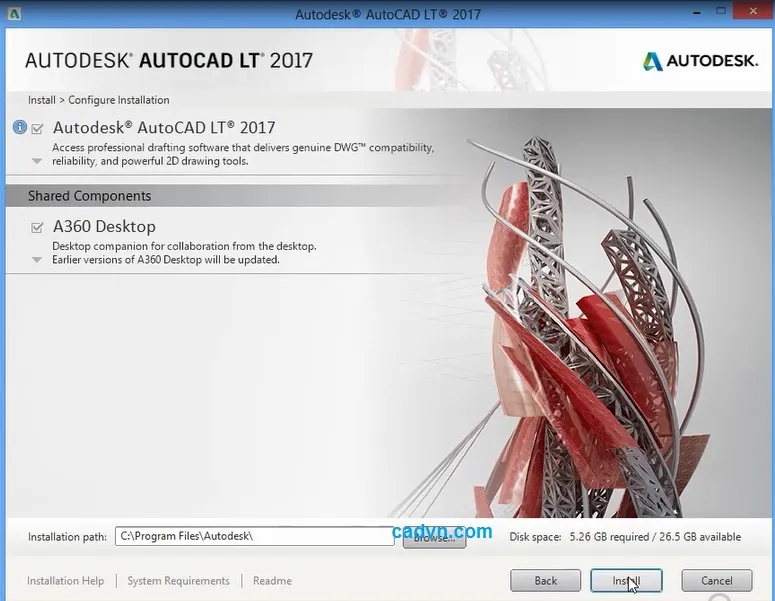Open the System Requirements link
This screenshot has height=601, width=775.
[178, 581]
